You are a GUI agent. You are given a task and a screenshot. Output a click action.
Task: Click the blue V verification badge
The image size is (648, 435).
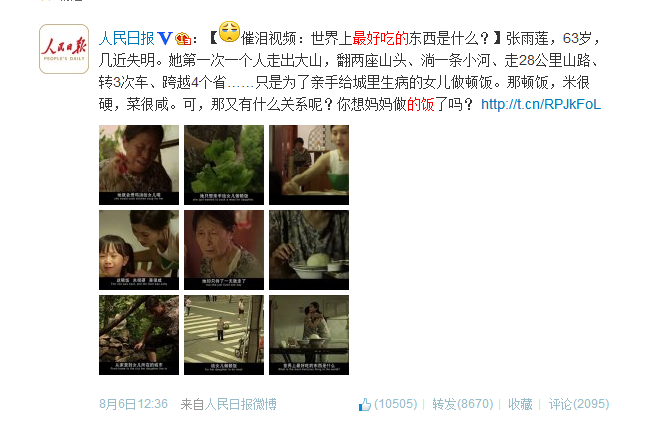pos(164,39)
